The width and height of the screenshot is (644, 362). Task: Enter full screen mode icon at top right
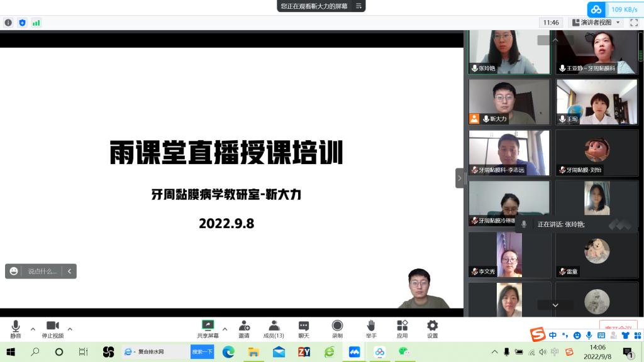coord(633,23)
